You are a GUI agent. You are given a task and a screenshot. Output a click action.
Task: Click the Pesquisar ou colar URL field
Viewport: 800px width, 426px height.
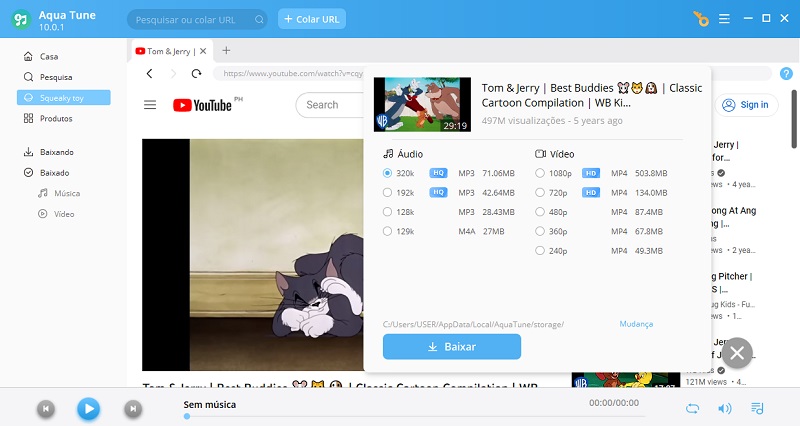coord(197,19)
